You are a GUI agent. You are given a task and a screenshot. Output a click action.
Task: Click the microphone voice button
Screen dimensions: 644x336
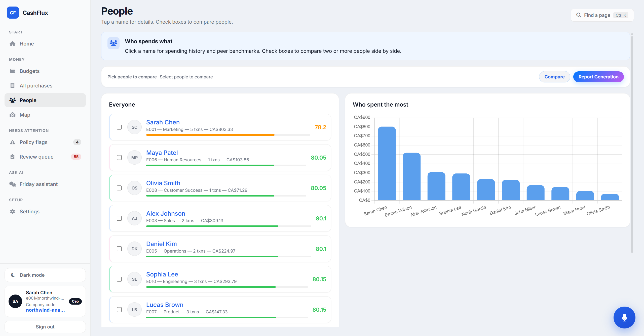[624, 317]
